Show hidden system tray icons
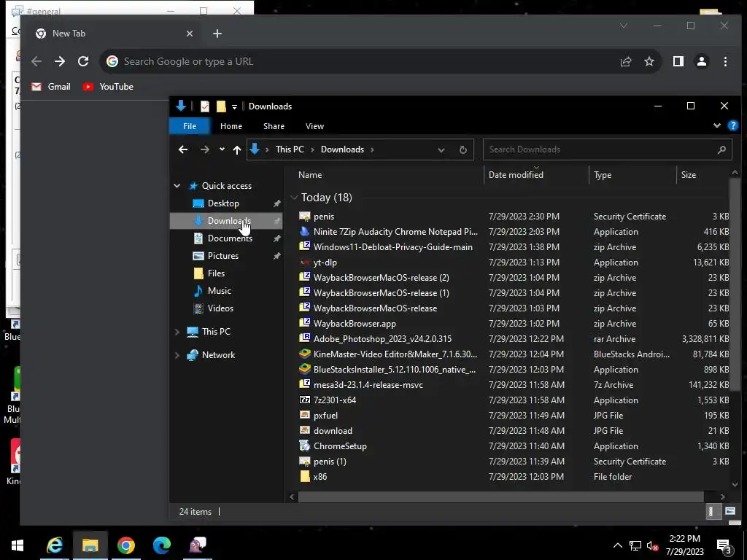 coord(617,545)
